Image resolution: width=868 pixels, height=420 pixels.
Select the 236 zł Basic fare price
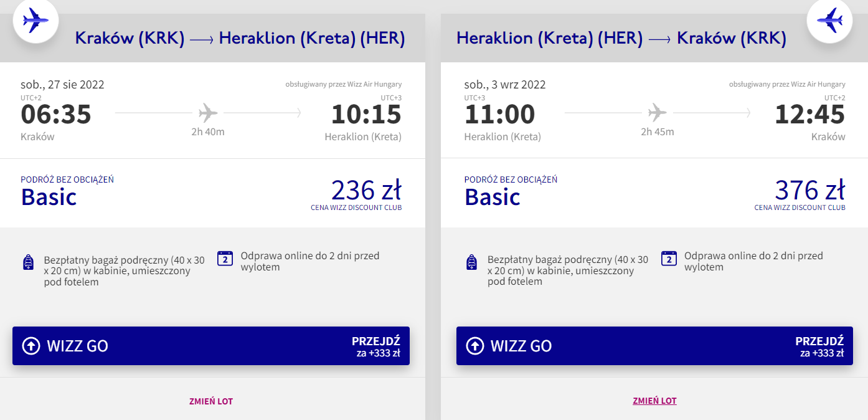366,190
